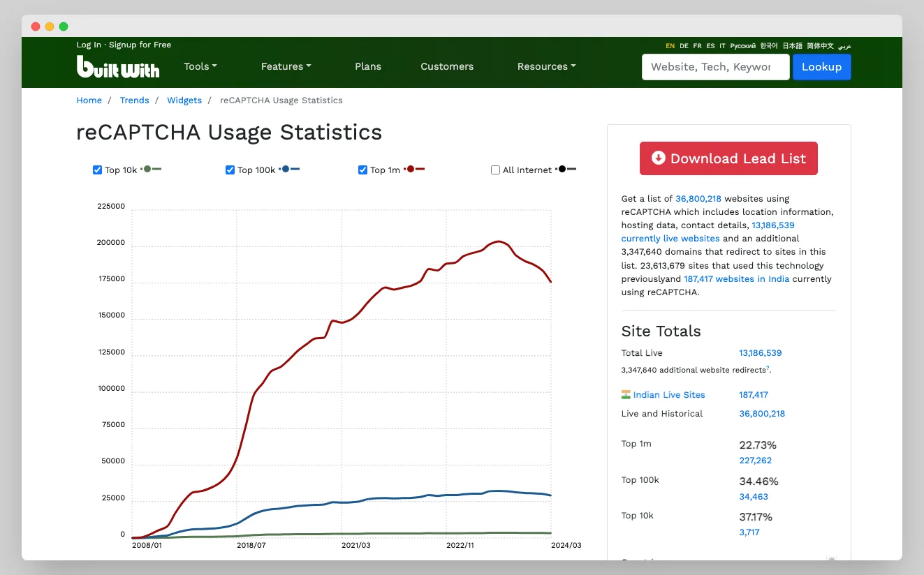Switch language to 简体中文
The width and height of the screenshot is (924, 575).
point(820,46)
